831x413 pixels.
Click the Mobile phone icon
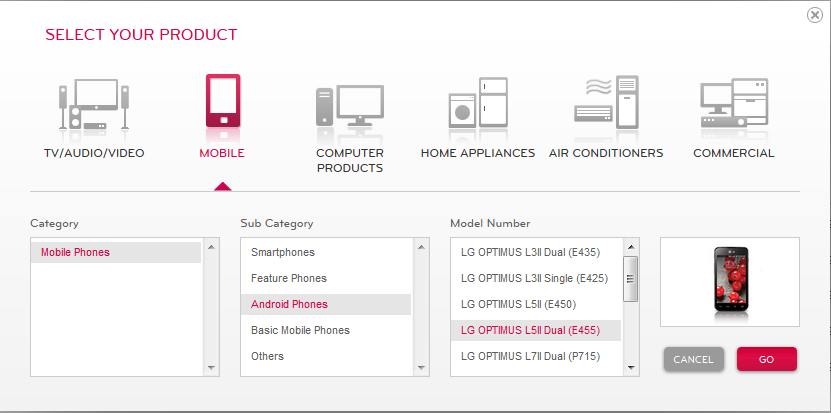pyautogui.click(x=222, y=102)
